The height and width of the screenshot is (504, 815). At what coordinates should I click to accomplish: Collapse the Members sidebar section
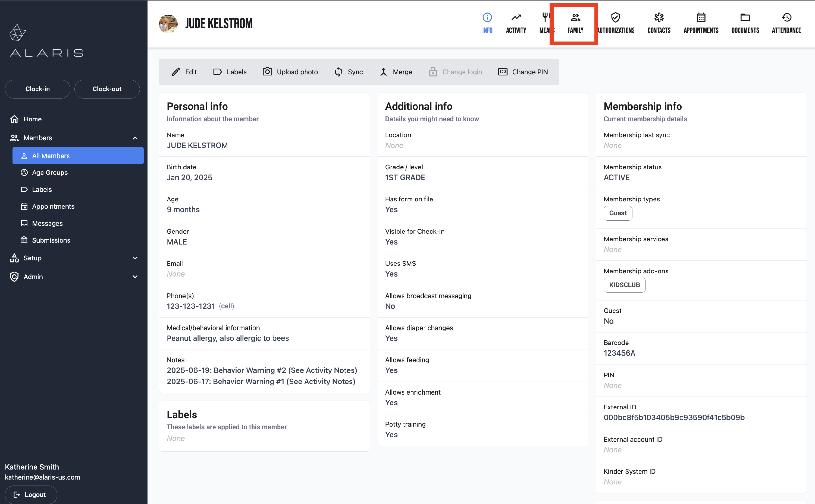[135, 138]
